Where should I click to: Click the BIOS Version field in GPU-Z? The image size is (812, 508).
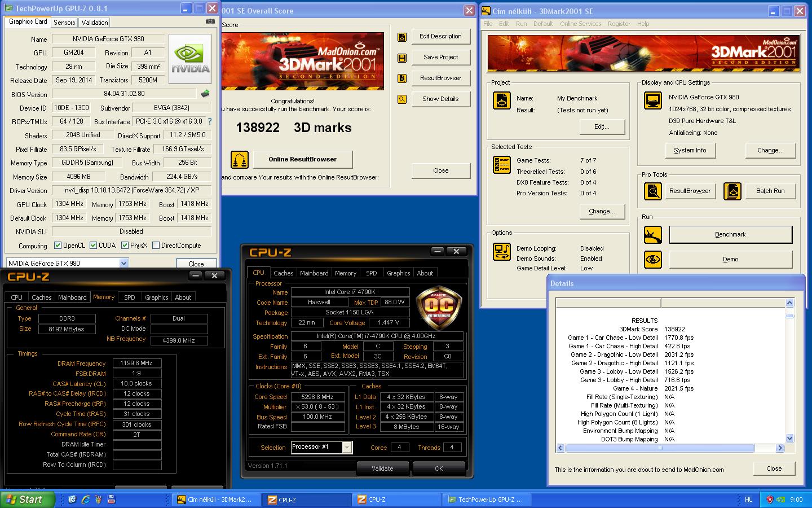click(x=124, y=94)
